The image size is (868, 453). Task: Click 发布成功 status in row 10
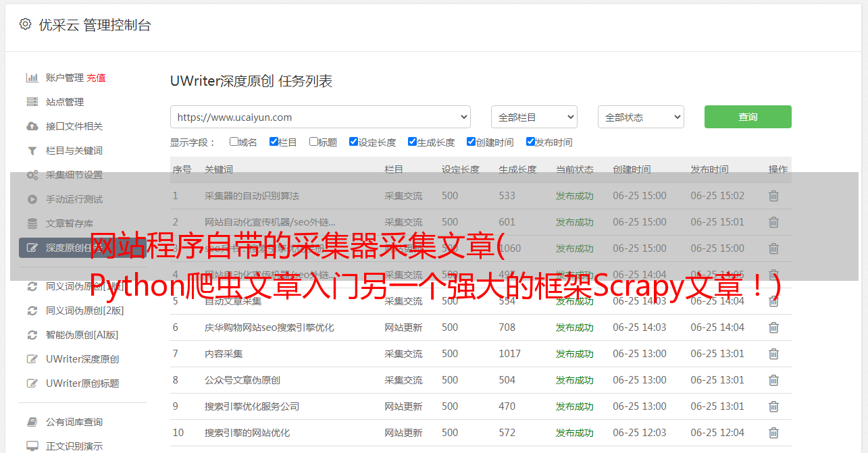(575, 433)
